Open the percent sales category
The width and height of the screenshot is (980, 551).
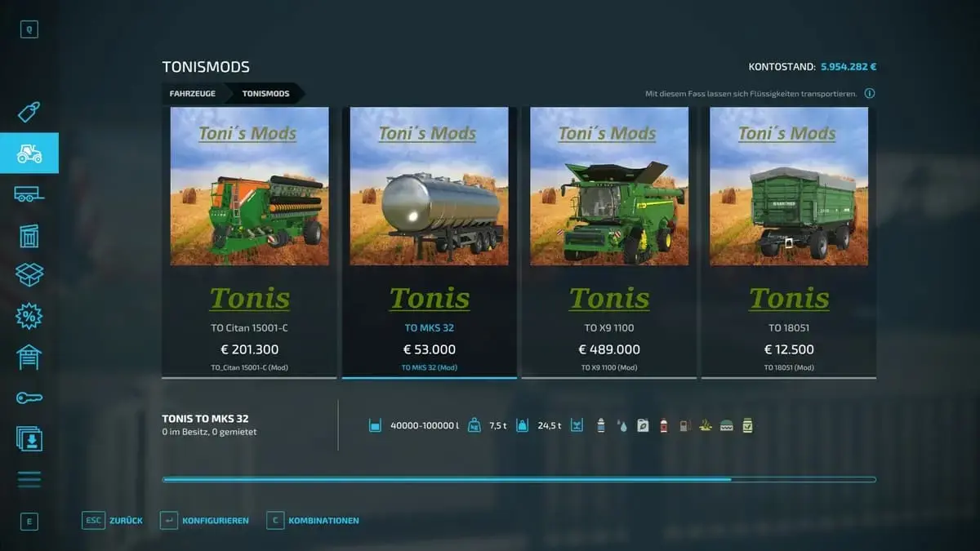tap(29, 316)
